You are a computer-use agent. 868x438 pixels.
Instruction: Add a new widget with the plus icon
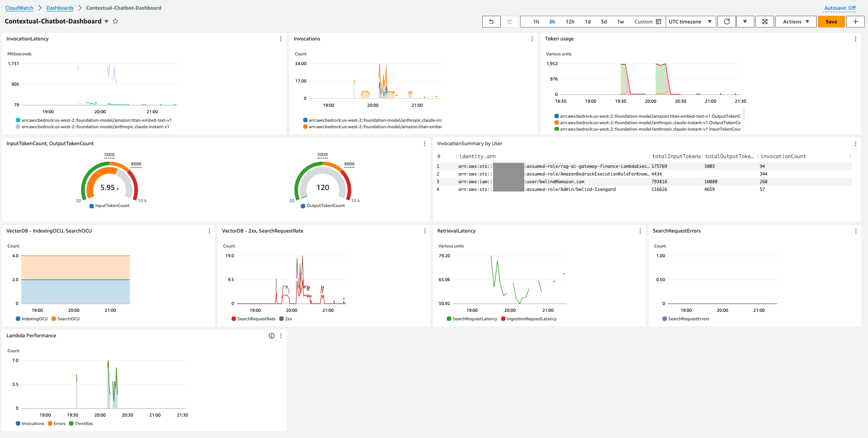tap(855, 21)
